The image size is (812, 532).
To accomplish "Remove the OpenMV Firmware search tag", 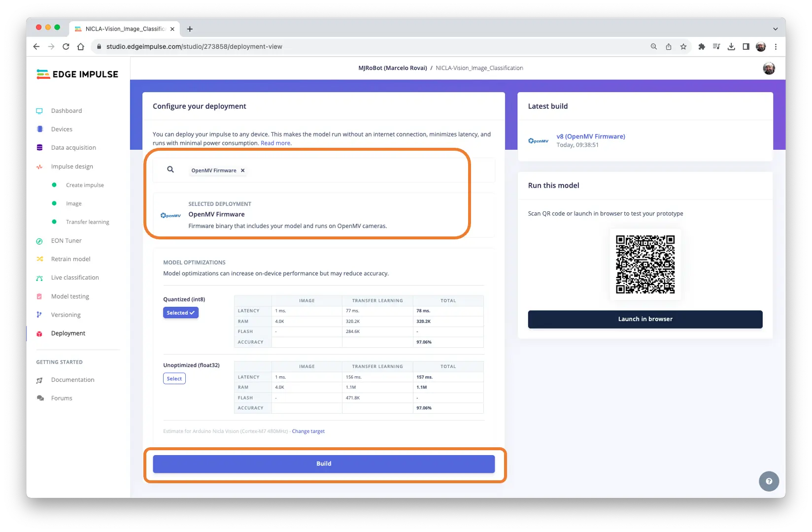I will 242,170.
